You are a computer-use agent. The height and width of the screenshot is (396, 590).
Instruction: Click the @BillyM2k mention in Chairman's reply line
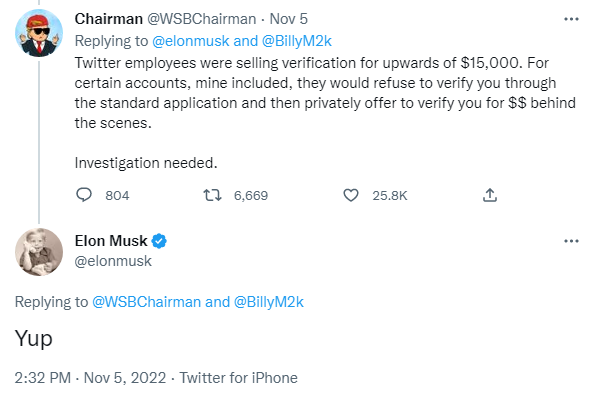pyautogui.click(x=297, y=41)
